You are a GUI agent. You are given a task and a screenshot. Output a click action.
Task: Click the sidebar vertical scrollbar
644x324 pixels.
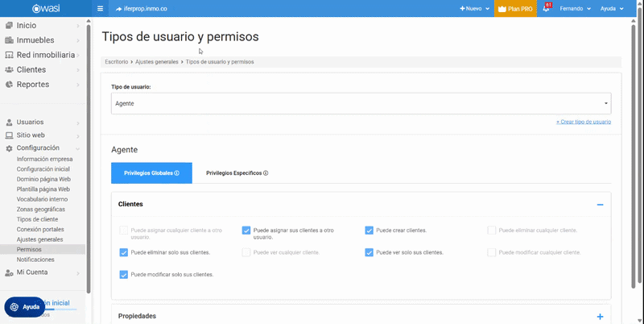(89, 158)
